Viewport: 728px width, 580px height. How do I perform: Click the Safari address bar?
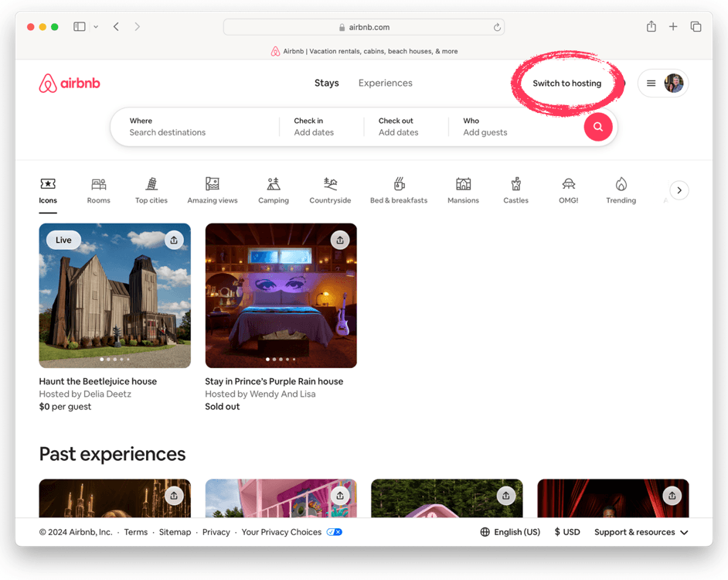pos(363,27)
